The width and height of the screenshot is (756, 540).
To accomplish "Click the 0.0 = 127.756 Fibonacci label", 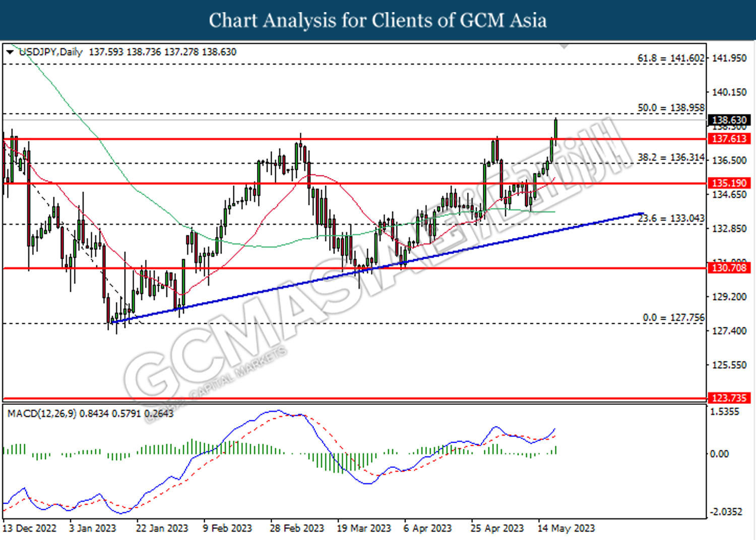I will [x=673, y=317].
